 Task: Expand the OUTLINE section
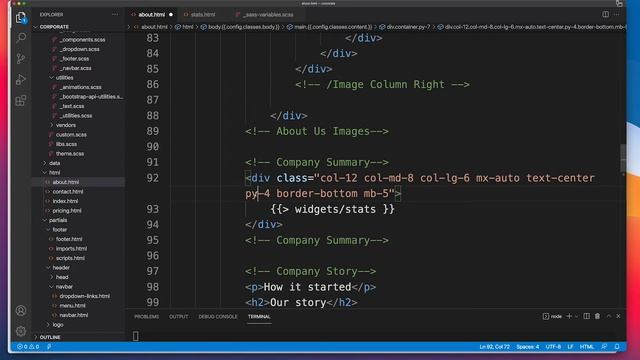tap(50, 337)
